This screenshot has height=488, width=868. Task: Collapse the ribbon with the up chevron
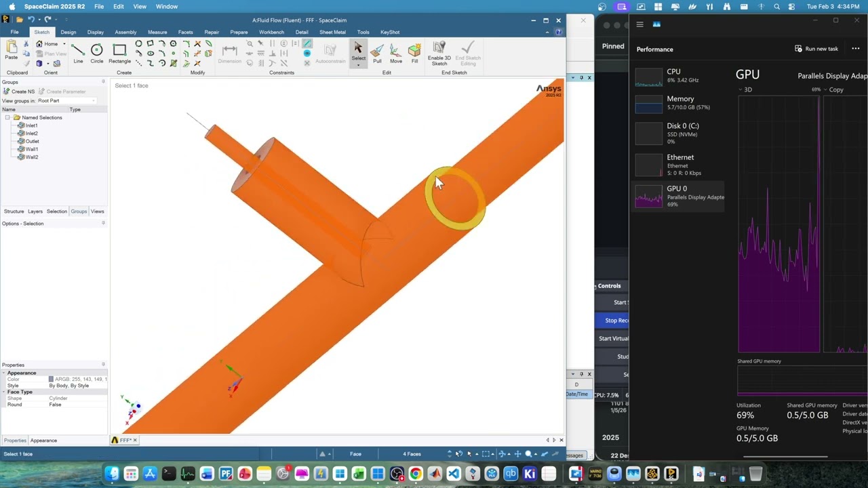pos(548,32)
